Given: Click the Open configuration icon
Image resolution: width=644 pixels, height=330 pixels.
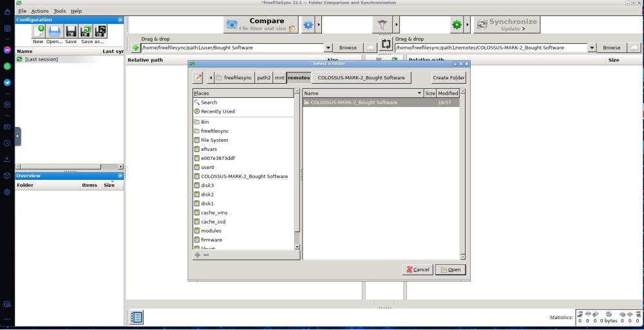Looking at the screenshot, I should (x=54, y=32).
